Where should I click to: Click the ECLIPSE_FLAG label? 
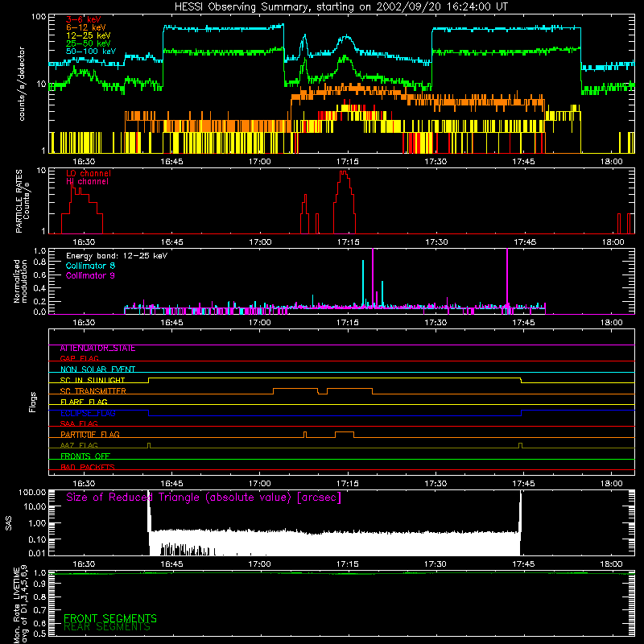pyautogui.click(x=88, y=413)
